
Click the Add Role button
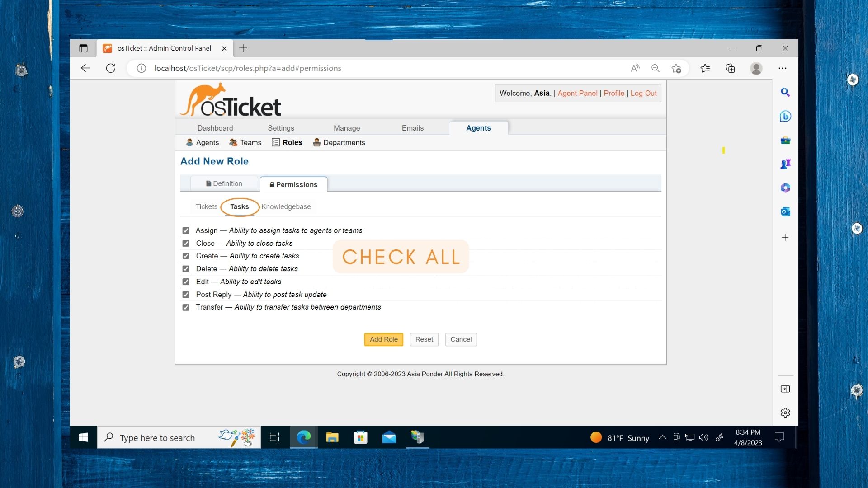pos(383,339)
